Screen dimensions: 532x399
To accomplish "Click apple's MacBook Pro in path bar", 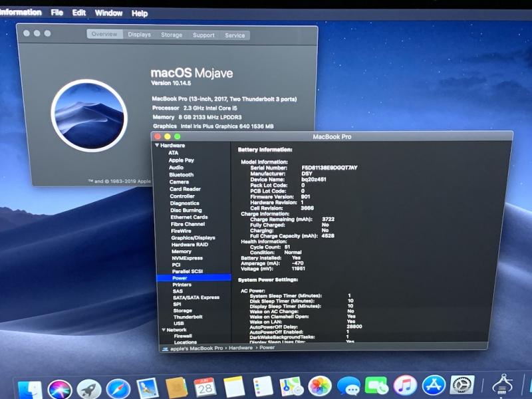I will click(x=196, y=348).
